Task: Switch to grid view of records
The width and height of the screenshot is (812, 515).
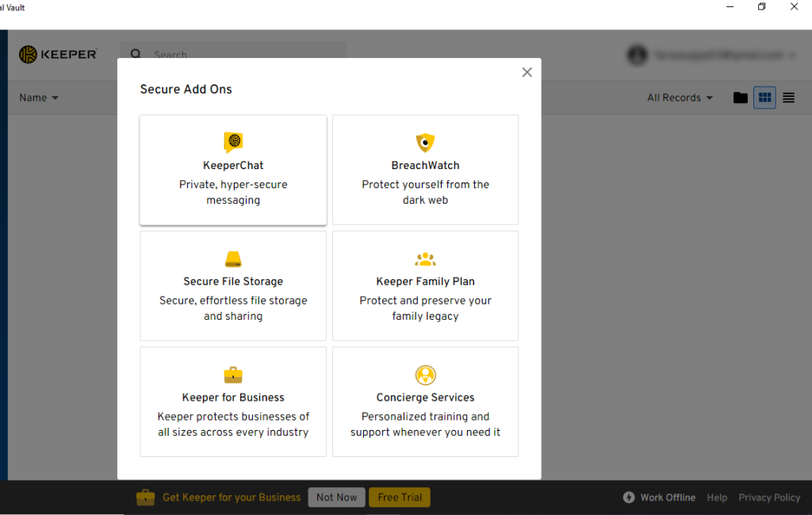Action: [x=764, y=97]
